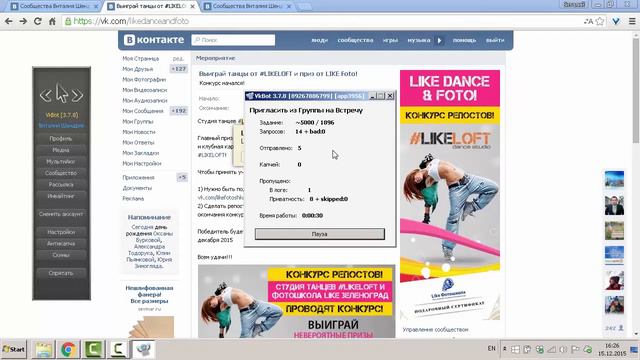This screenshot has height=360, width=640.
Task: Click 'Мультилог' button in VkBot sidebar
Action: coord(61,161)
